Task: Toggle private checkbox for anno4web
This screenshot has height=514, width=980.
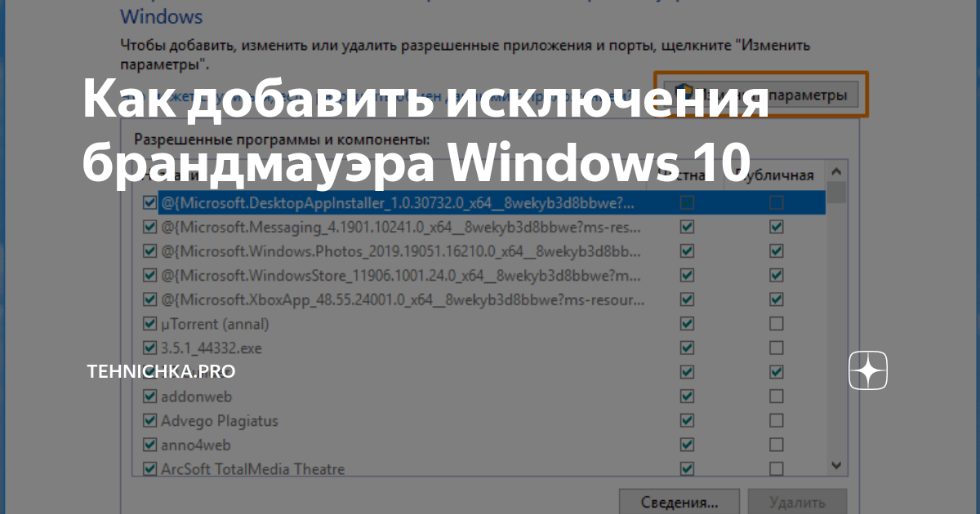Action: pos(687,445)
